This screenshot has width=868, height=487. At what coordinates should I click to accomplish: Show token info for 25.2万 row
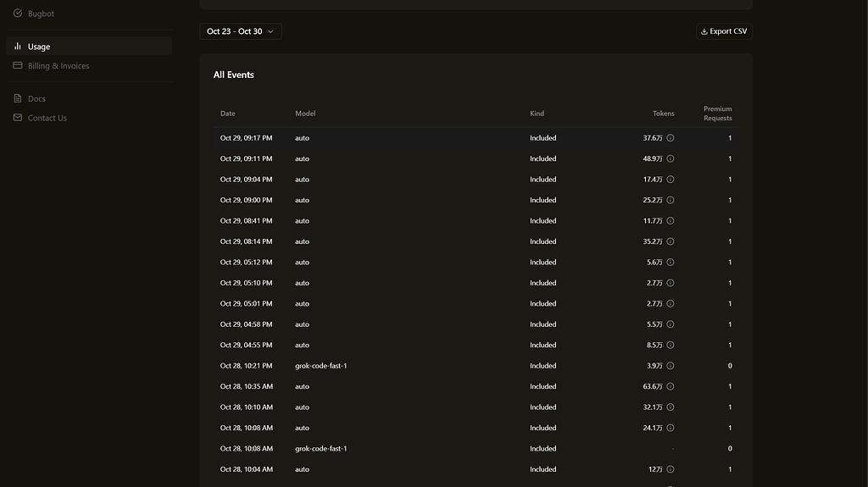click(x=670, y=200)
